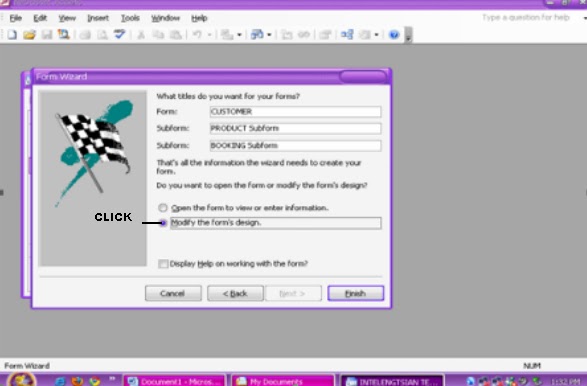Click the Print toolbar icon

coord(85,35)
